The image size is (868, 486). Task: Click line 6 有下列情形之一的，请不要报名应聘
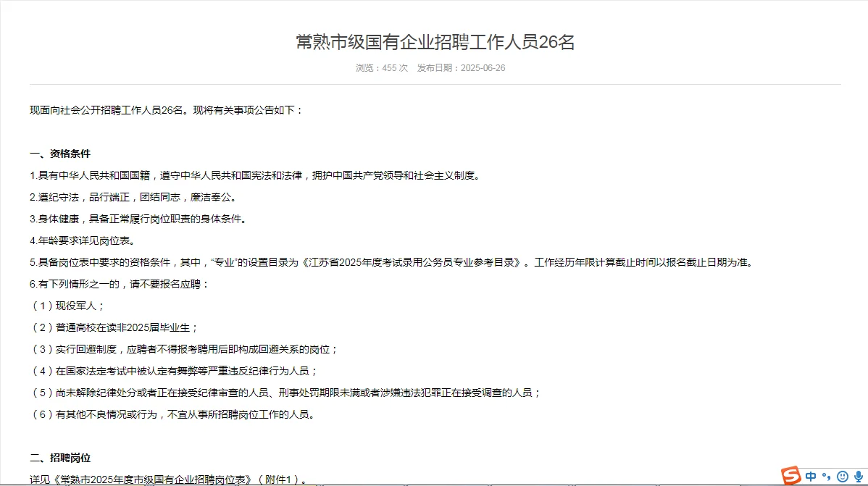120,284
